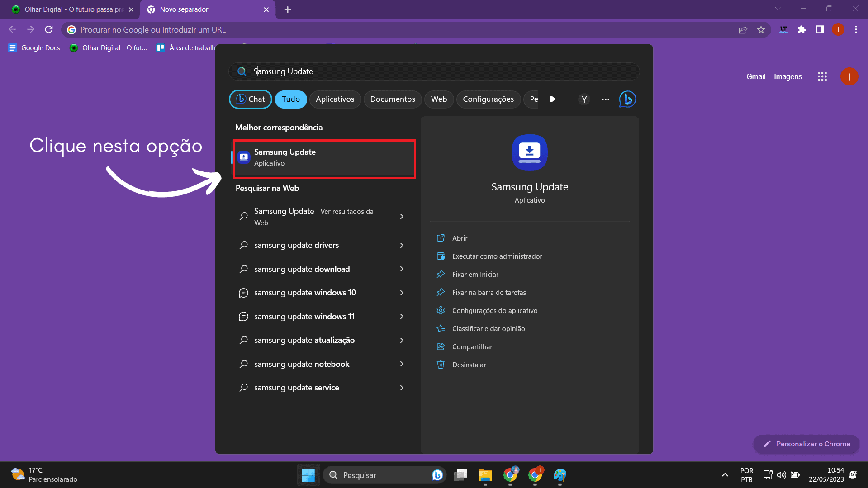Expand Samsung Update web results chevron

pos(402,217)
